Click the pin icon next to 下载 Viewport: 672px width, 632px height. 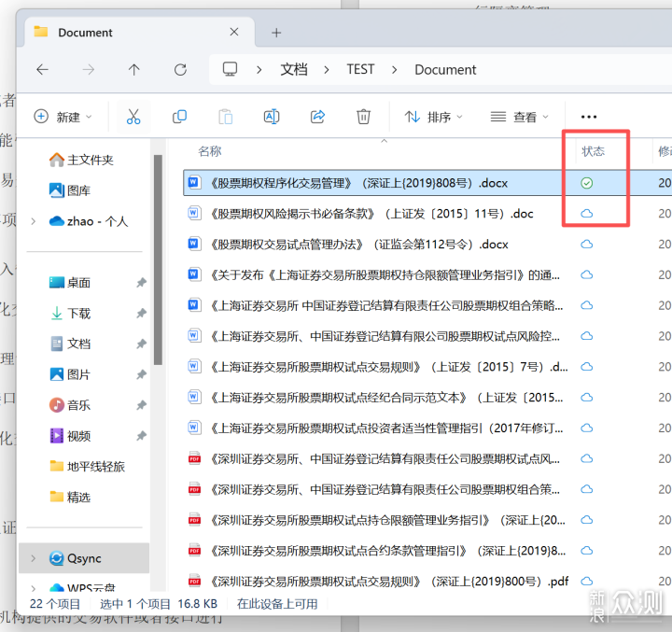point(142,314)
